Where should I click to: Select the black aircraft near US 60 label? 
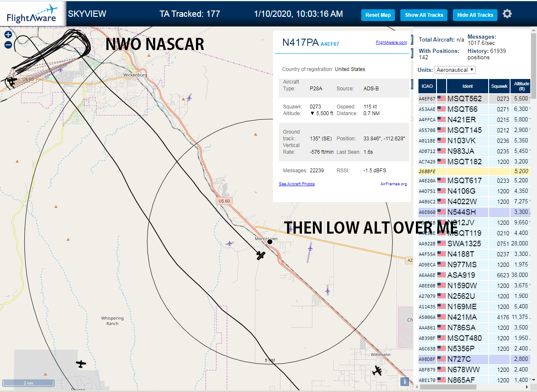coord(12,81)
